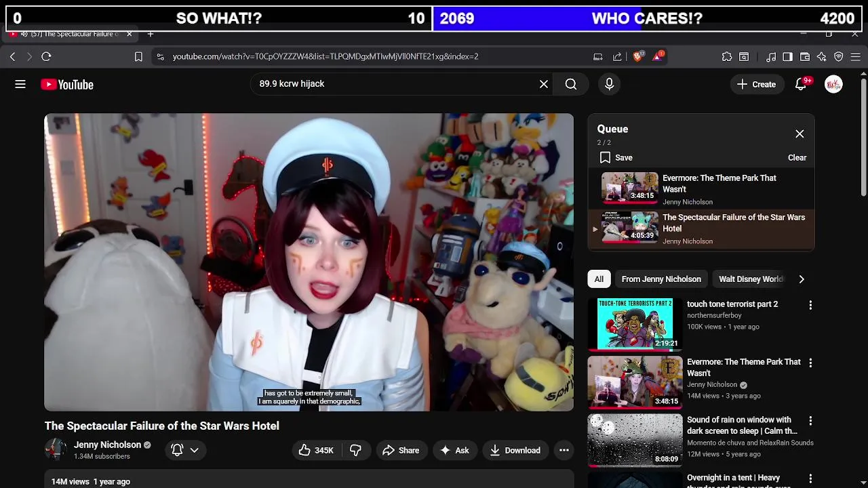Expand subscription options chevron beside bell
The height and width of the screenshot is (488, 868).
pos(194,450)
